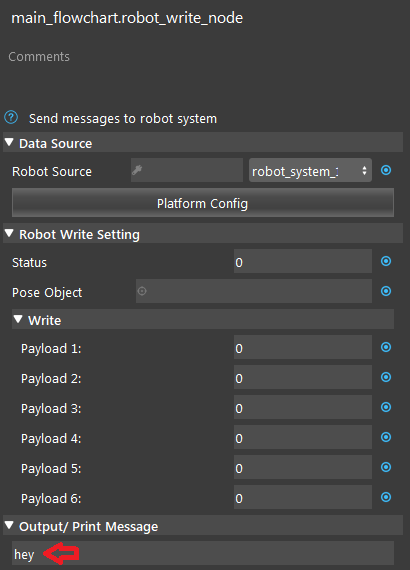Click the print message field containing hey
410x570 pixels.
point(203,553)
